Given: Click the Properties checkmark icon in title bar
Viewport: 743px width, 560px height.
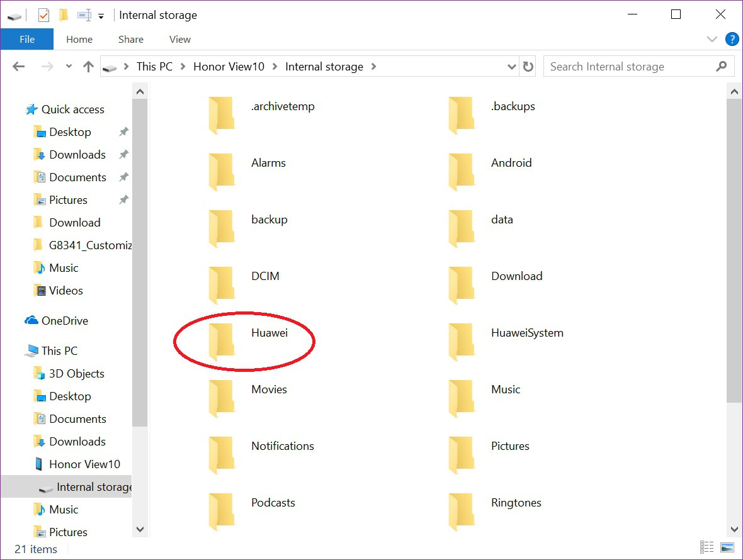Looking at the screenshot, I should 43,16.
